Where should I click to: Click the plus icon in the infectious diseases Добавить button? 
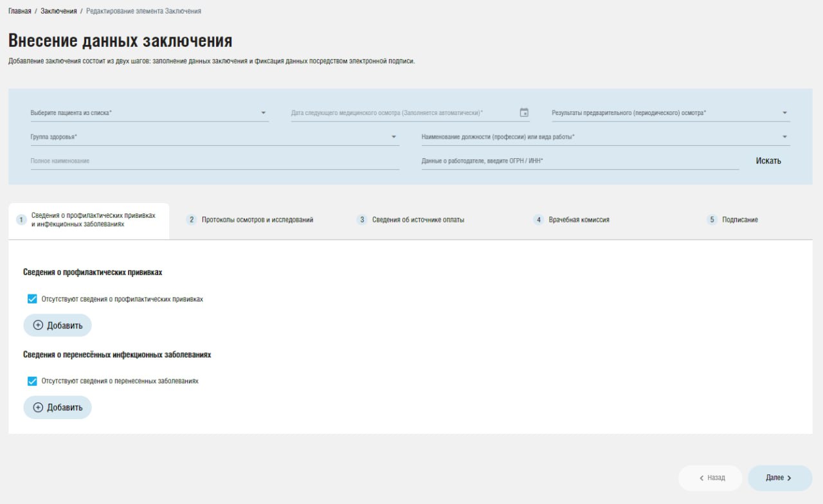click(x=38, y=408)
